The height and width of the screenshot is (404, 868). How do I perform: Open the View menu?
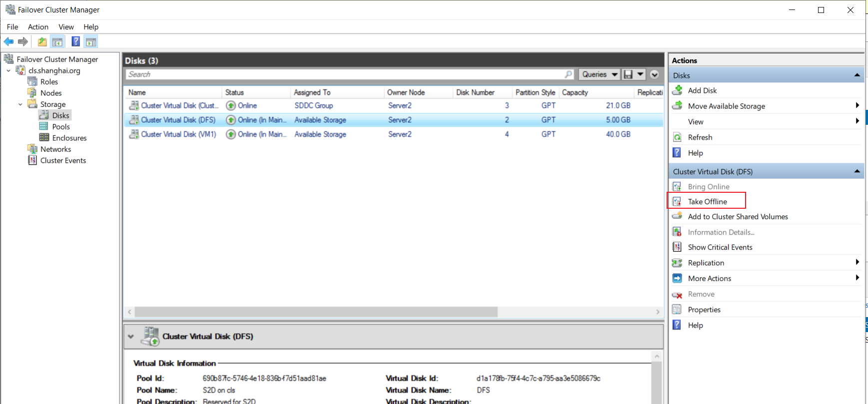[66, 27]
